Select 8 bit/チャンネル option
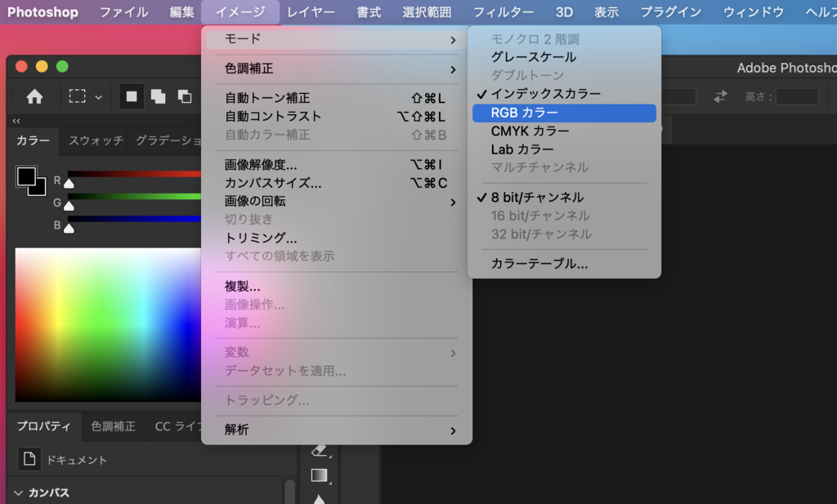The image size is (837, 504). (x=564, y=198)
